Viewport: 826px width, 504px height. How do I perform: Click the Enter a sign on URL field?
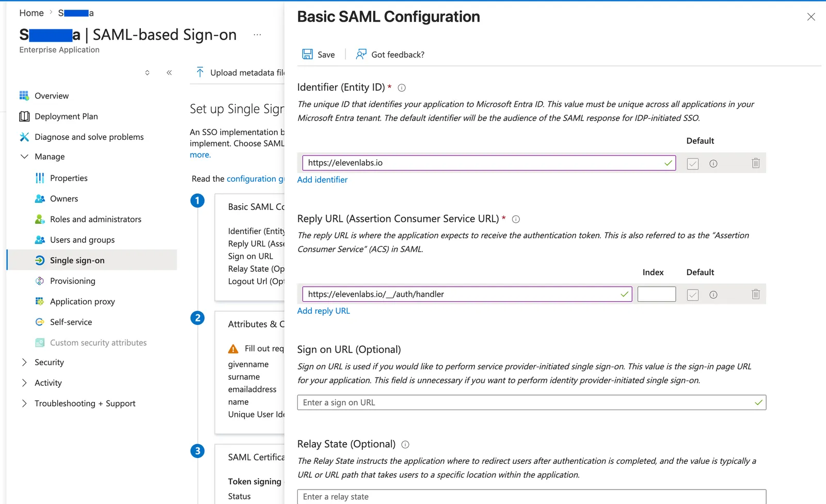click(532, 402)
